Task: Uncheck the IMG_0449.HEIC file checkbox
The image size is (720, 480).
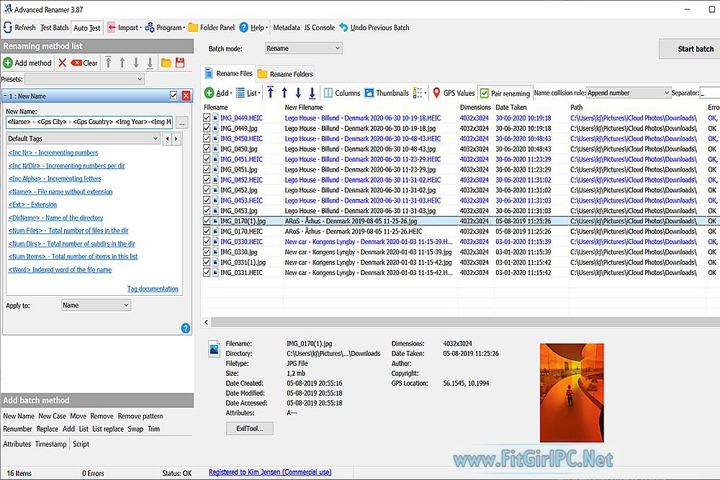Action: (x=208, y=118)
